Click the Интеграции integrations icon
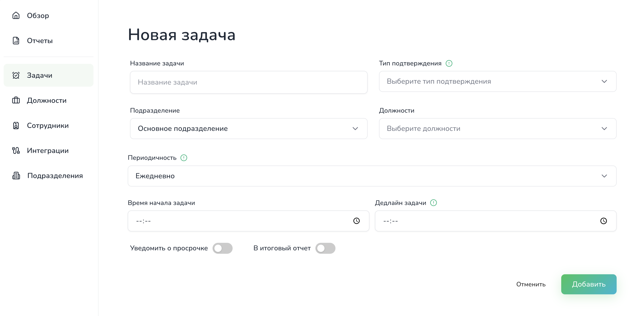The width and height of the screenshot is (644, 316). (16, 150)
